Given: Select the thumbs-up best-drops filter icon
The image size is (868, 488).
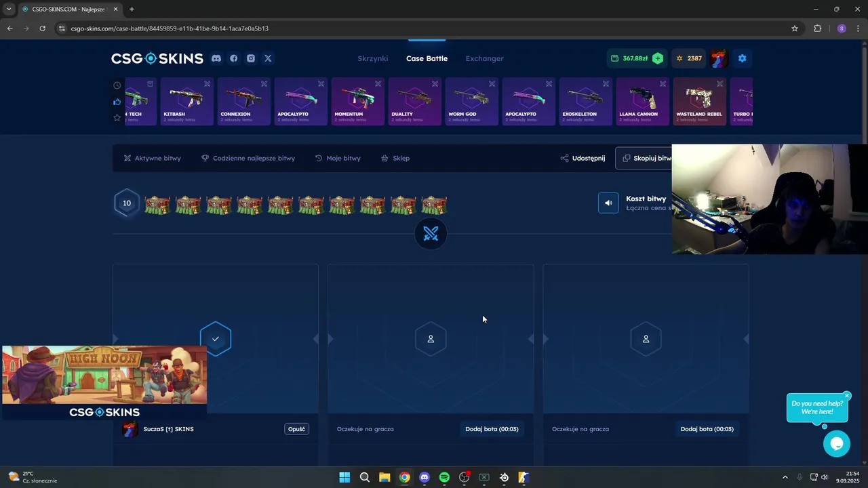Looking at the screenshot, I should [117, 102].
